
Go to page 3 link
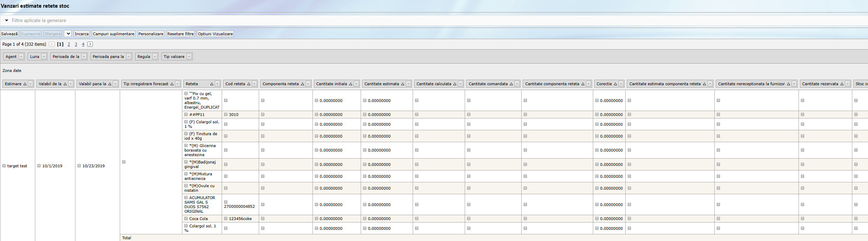coord(76,44)
